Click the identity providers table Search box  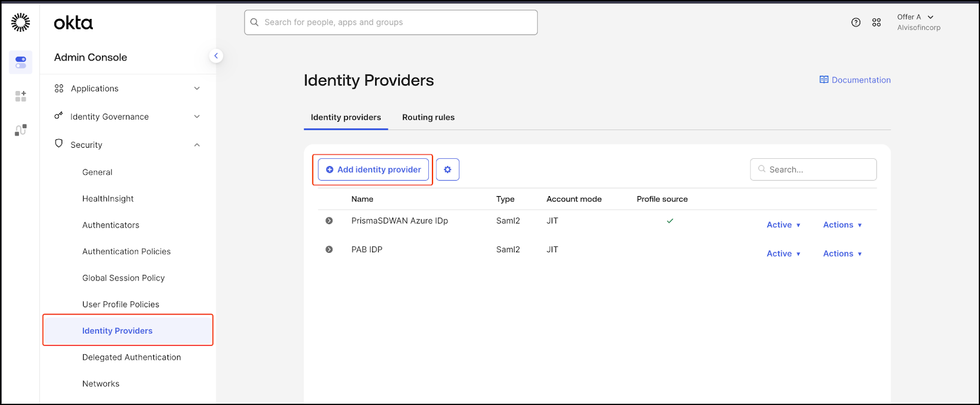pyautogui.click(x=813, y=170)
